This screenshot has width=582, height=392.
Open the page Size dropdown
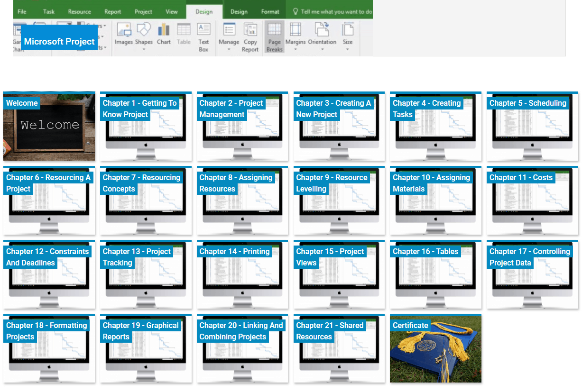point(348,37)
